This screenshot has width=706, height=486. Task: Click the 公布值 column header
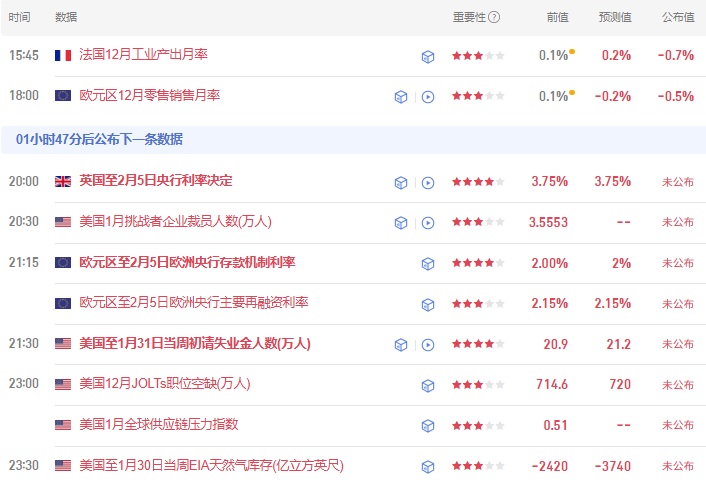tap(678, 17)
